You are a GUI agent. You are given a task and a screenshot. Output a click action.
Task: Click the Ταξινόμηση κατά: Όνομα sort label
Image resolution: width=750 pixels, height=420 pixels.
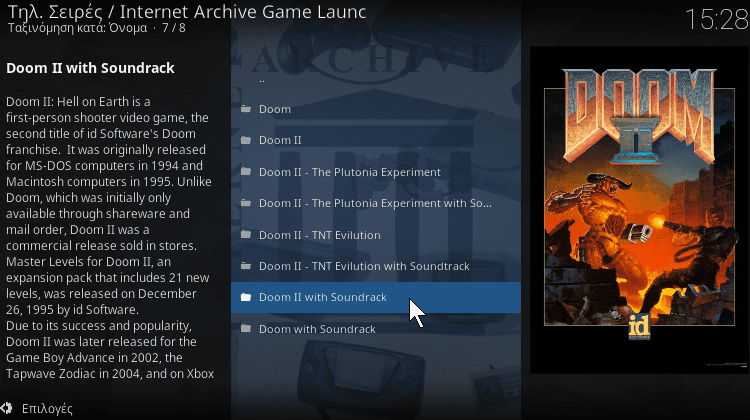point(77,28)
